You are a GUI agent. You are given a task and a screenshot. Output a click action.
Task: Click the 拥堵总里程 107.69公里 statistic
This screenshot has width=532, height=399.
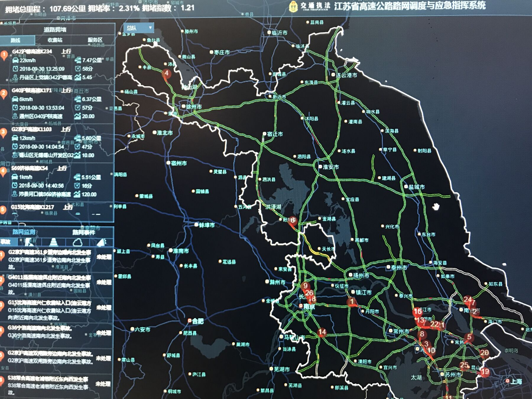click(x=45, y=9)
